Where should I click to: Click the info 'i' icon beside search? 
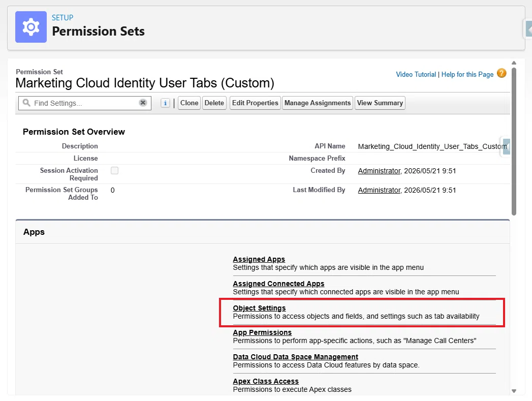pos(165,103)
